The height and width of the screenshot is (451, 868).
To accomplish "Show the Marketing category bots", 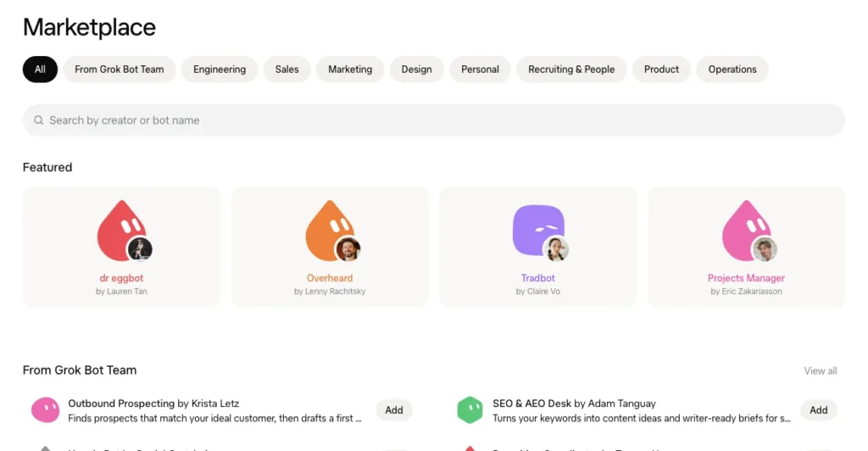I will pyautogui.click(x=350, y=70).
